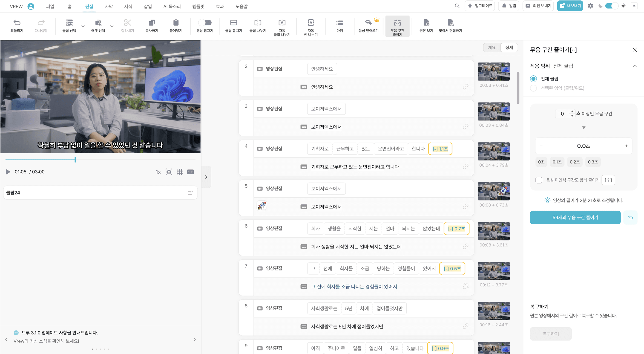Viewport: 644px width, 354px height.
Task: Open the 마커 marker tool
Action: [339, 23]
